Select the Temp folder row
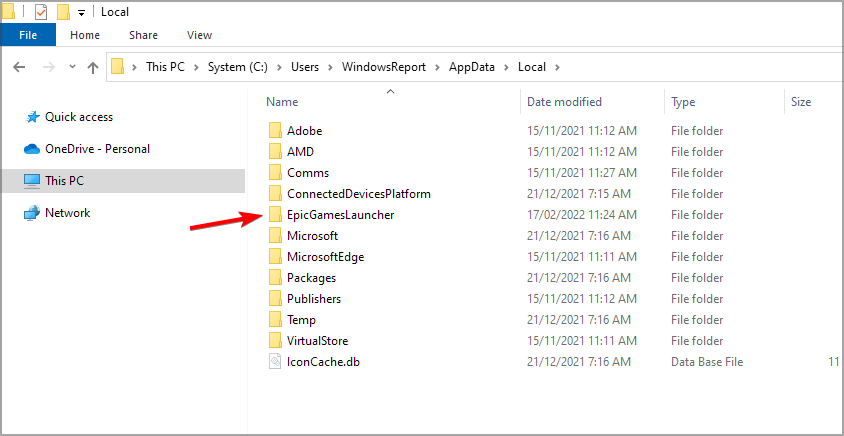The width and height of the screenshot is (844, 436). click(301, 320)
